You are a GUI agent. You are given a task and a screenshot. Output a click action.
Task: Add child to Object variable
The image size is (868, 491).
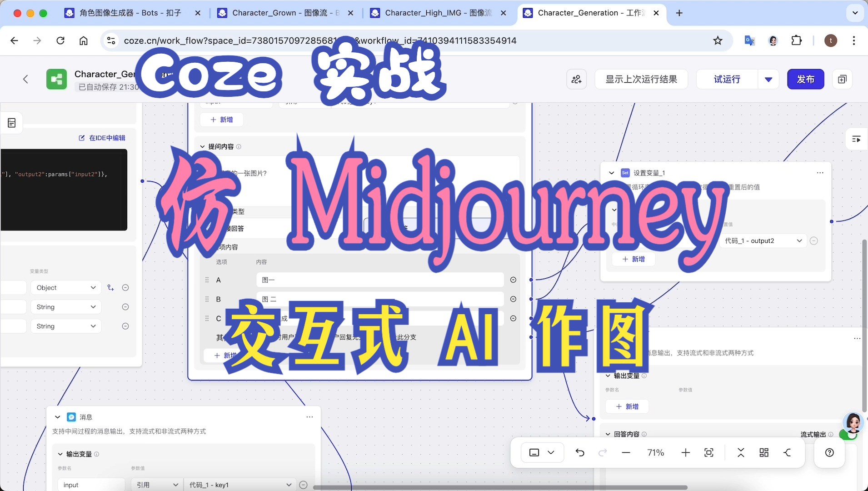tap(110, 288)
